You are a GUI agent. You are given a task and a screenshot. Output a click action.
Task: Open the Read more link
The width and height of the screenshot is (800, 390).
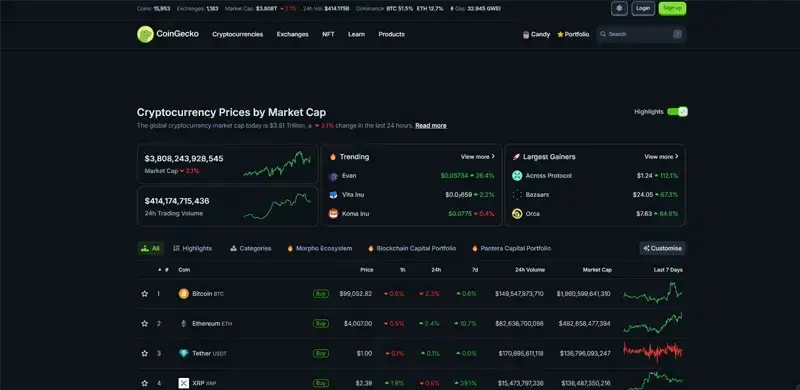pyautogui.click(x=431, y=126)
